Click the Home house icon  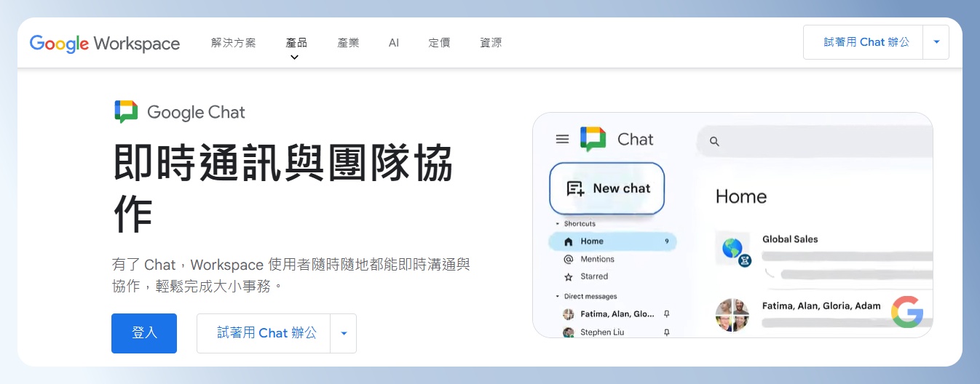[x=569, y=241]
